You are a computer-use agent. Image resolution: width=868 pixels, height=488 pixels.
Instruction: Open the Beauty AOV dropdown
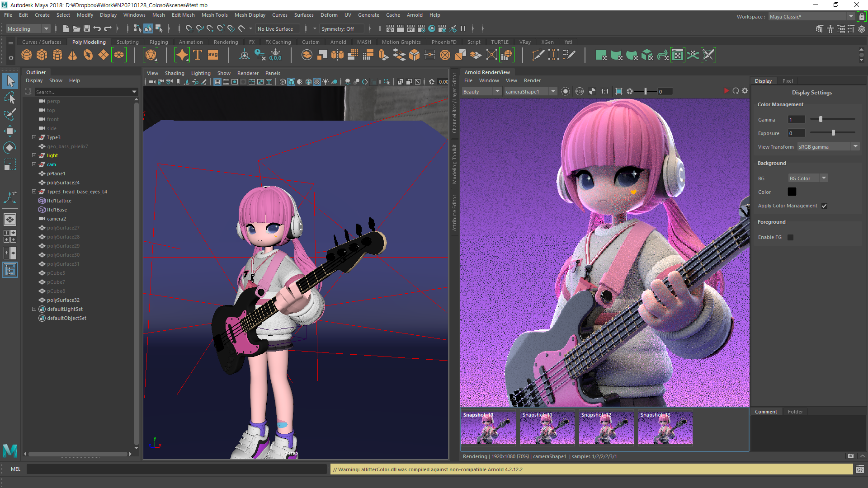481,91
